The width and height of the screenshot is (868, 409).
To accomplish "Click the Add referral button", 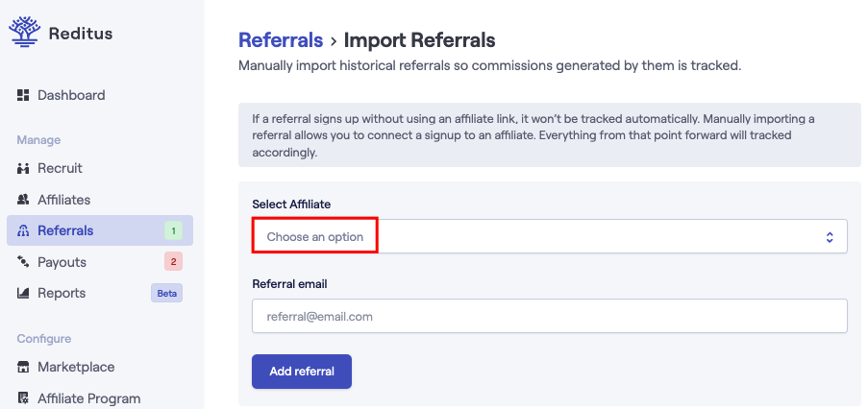I will (302, 372).
